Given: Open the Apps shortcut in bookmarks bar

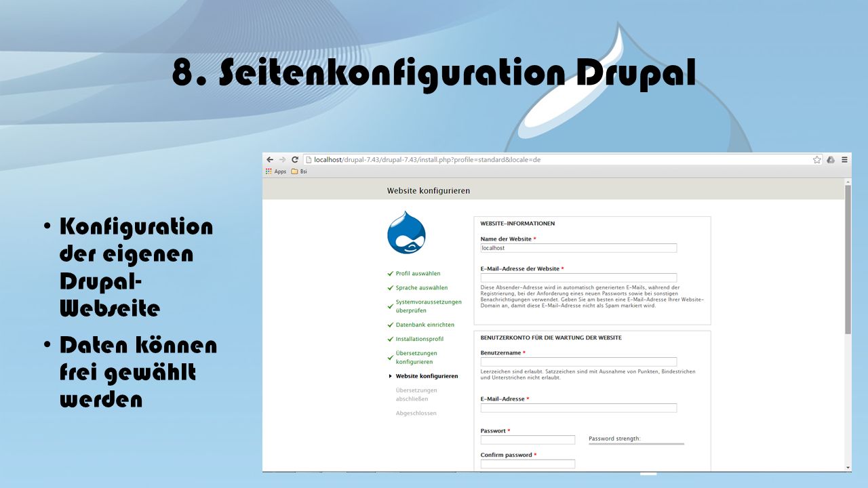Looking at the screenshot, I should [276, 171].
